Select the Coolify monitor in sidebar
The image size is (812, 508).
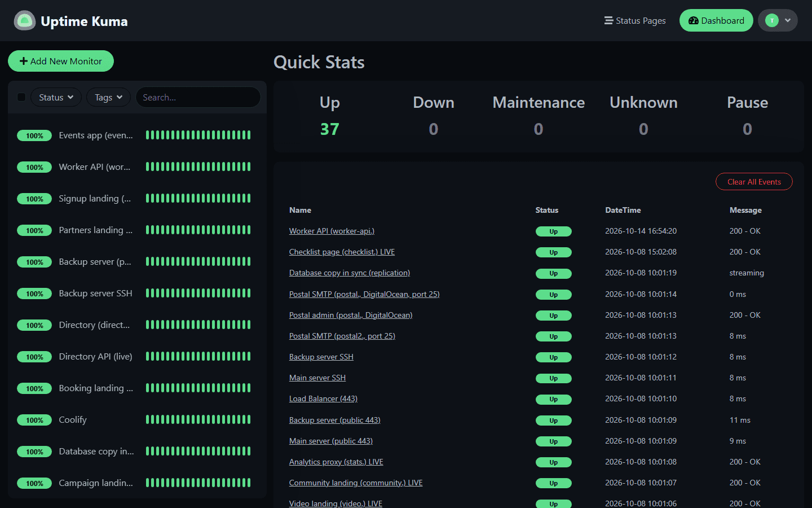pyautogui.click(x=137, y=420)
